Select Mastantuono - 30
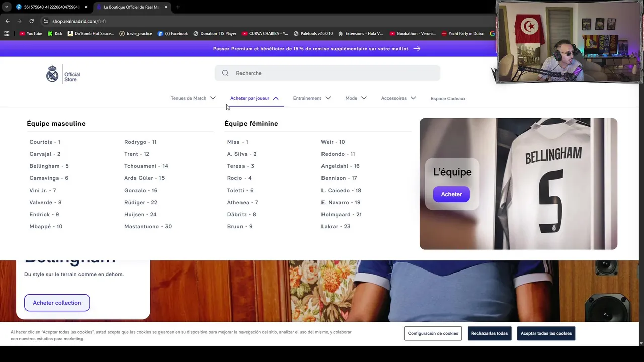This screenshot has height=362, width=644. point(148,227)
